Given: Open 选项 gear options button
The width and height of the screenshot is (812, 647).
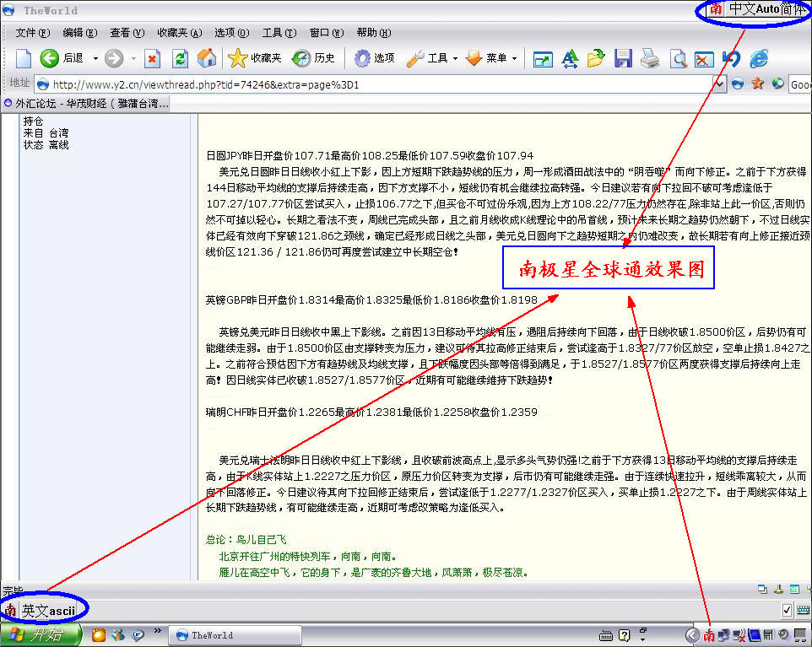Looking at the screenshot, I should point(374,58).
